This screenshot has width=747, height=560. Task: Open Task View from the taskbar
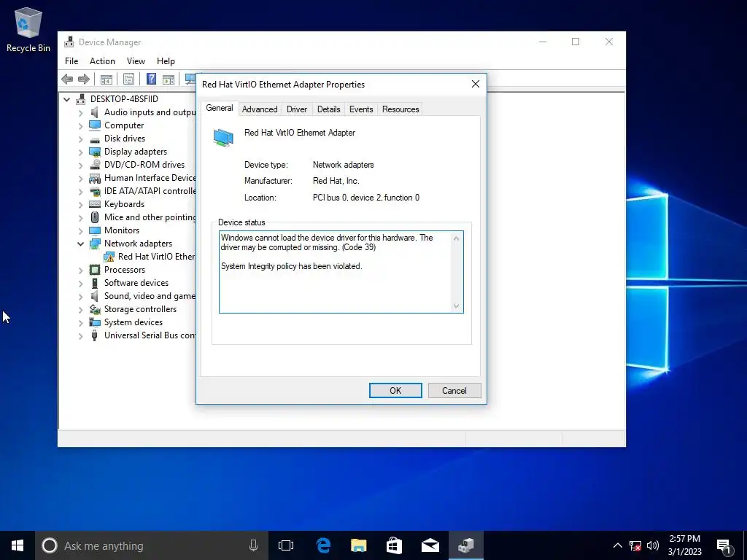(286, 545)
